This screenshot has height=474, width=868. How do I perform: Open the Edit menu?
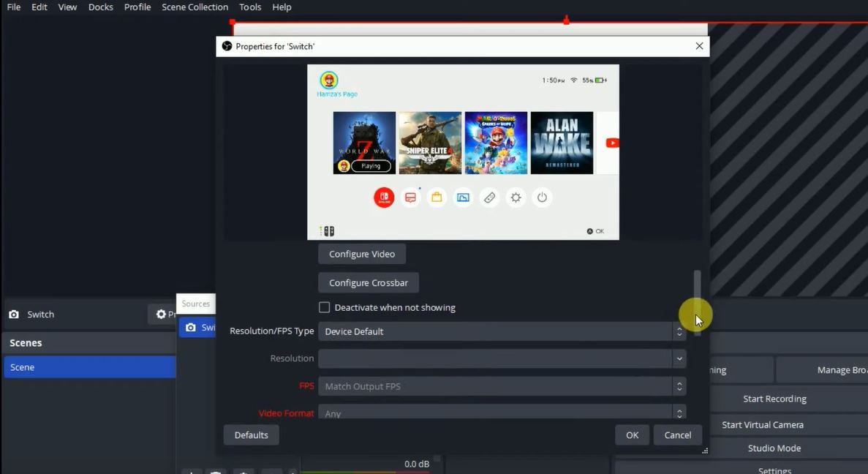(x=39, y=7)
